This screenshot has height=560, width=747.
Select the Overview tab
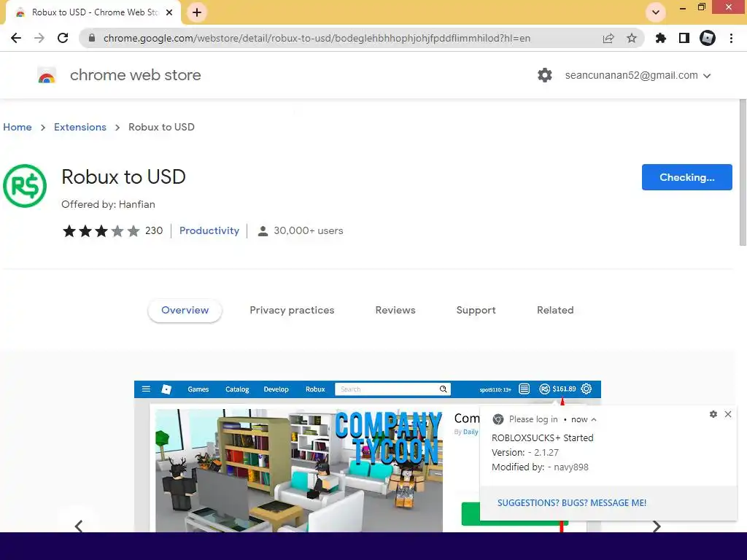click(185, 310)
